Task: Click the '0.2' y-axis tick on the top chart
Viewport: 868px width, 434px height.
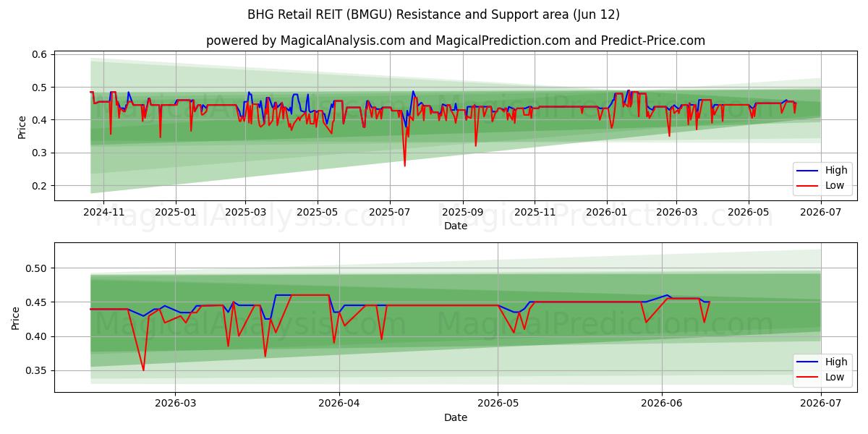Action: coord(40,186)
